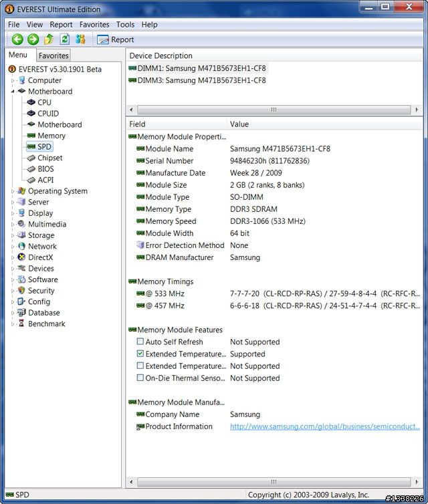Open the Tools menu
Image resolution: width=428 pixels, height=504 pixels.
125,25
